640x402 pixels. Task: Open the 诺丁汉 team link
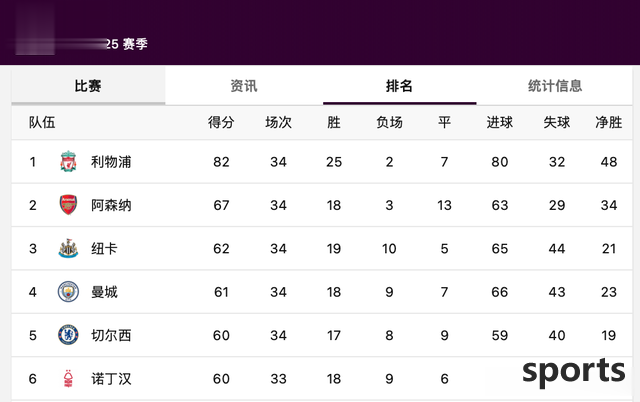pos(111,379)
